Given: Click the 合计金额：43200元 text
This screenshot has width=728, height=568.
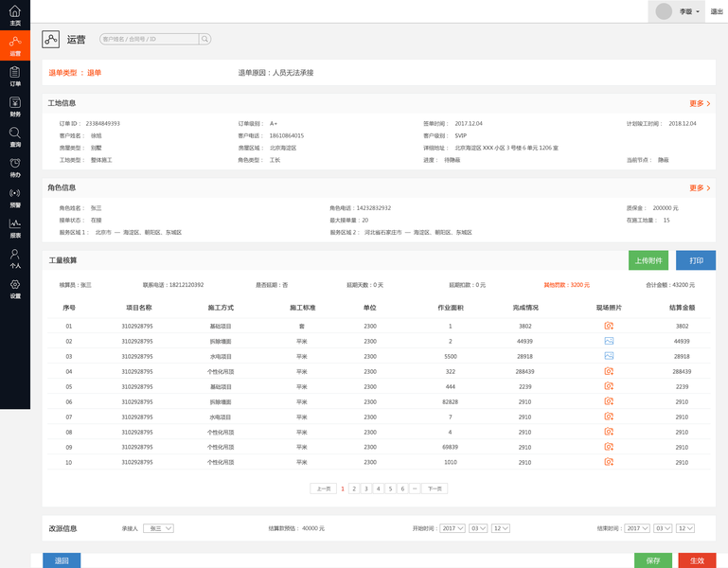Looking at the screenshot, I should point(670,285).
